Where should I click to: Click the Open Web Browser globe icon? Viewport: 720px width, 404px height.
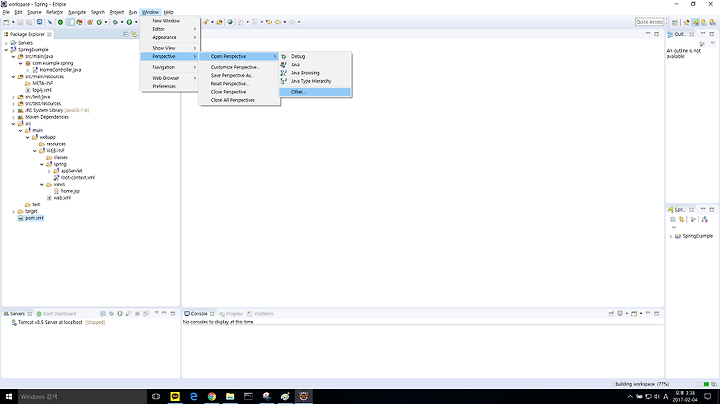(x=230, y=22)
